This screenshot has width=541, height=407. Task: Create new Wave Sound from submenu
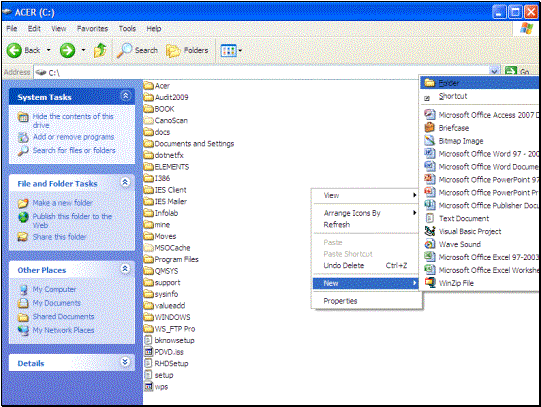coord(480,244)
